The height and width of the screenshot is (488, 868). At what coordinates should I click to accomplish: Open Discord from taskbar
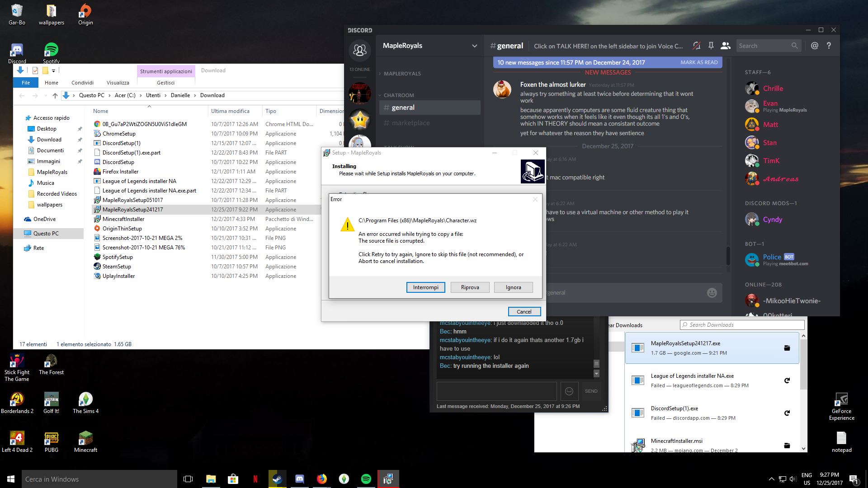click(x=299, y=479)
